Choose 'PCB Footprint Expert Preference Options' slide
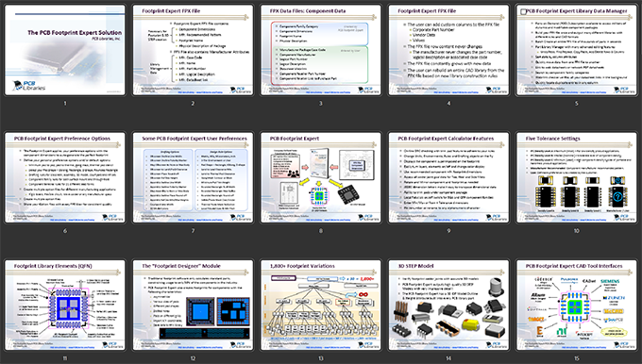The height and width of the screenshot is (364, 642). pos(65,177)
